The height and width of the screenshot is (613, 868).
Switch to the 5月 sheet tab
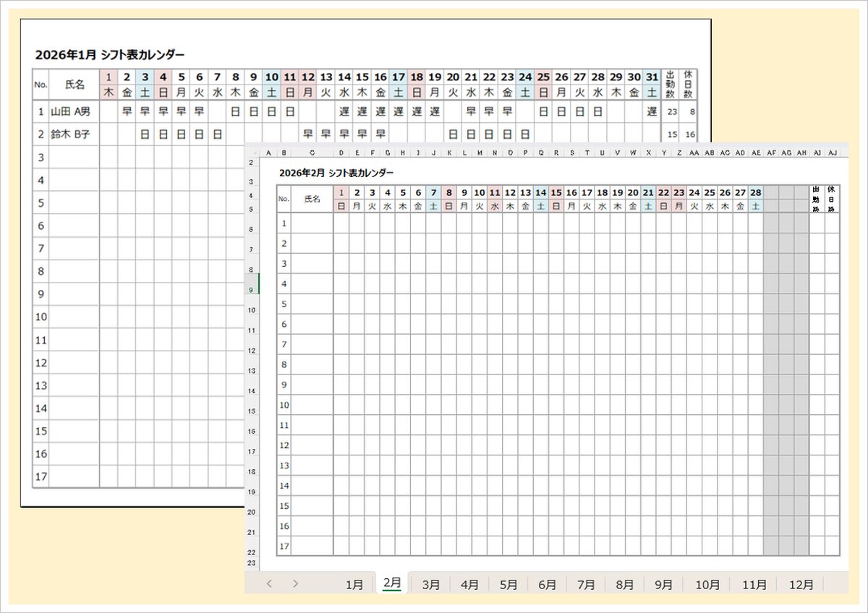pyautogui.click(x=509, y=583)
